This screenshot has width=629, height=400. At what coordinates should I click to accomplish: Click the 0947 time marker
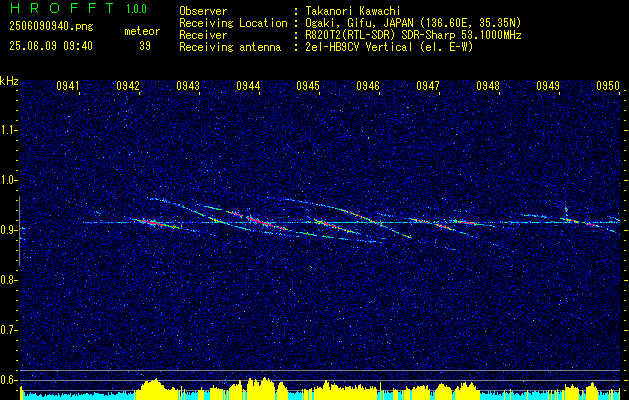pos(428,86)
